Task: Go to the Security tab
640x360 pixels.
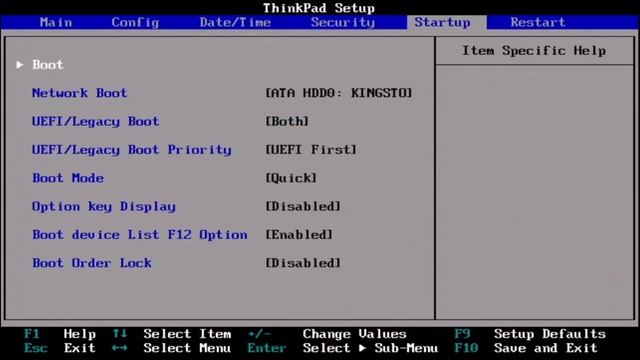Action: click(343, 22)
